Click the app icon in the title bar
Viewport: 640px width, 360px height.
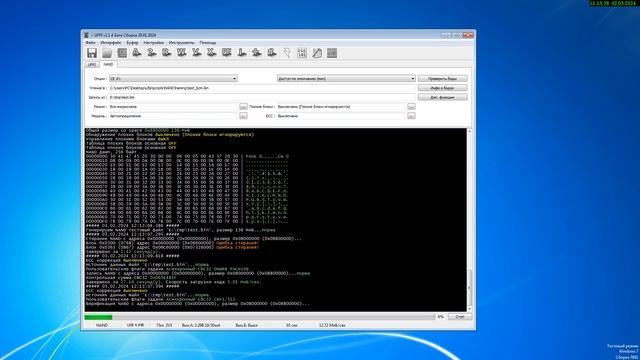[x=86, y=35]
